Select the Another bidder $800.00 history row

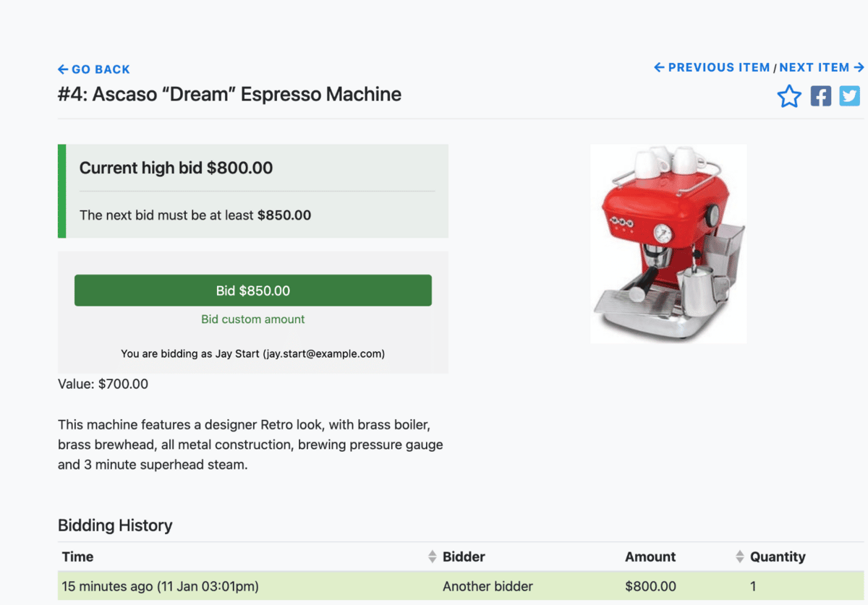461,586
